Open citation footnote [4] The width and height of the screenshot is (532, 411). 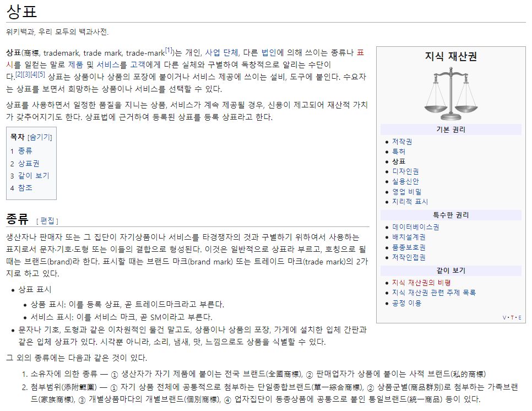[x=34, y=74]
